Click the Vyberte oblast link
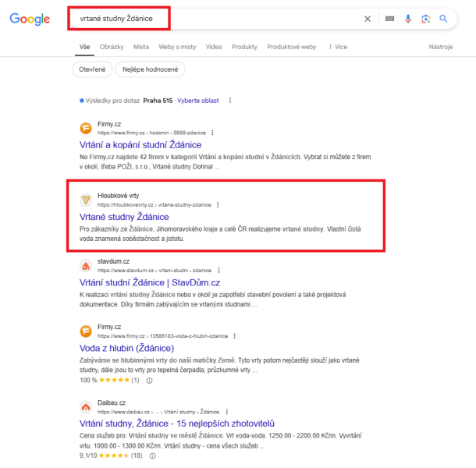The height and width of the screenshot is (468, 476). click(198, 101)
